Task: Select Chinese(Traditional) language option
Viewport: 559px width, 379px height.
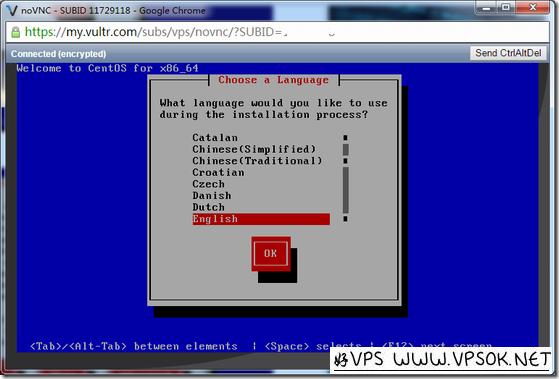Action: pyautogui.click(x=257, y=161)
